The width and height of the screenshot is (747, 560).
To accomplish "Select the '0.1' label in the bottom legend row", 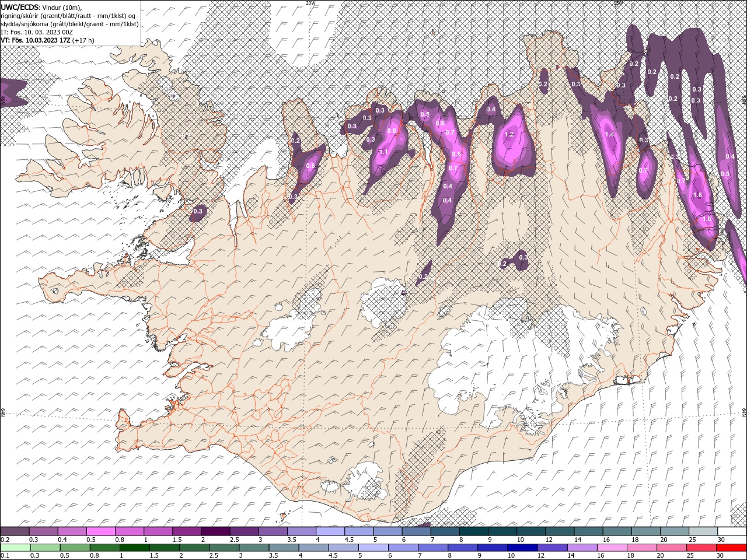I will coord(5,556).
